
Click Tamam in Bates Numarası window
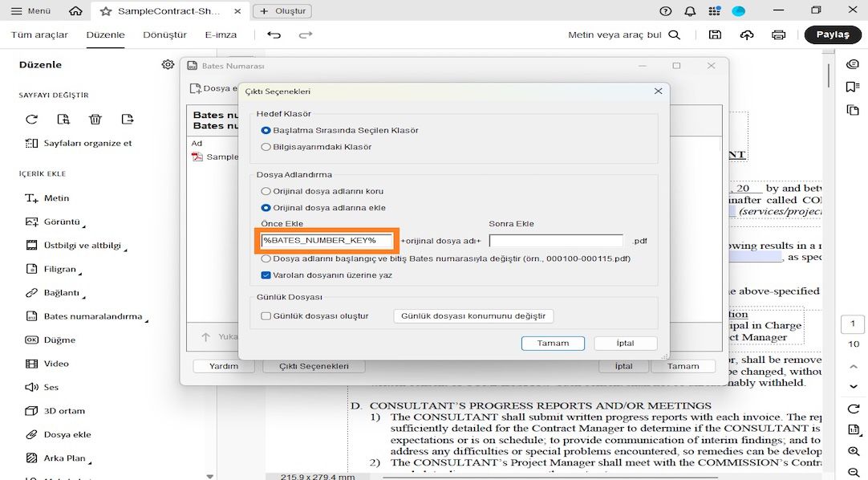pyautogui.click(x=683, y=366)
